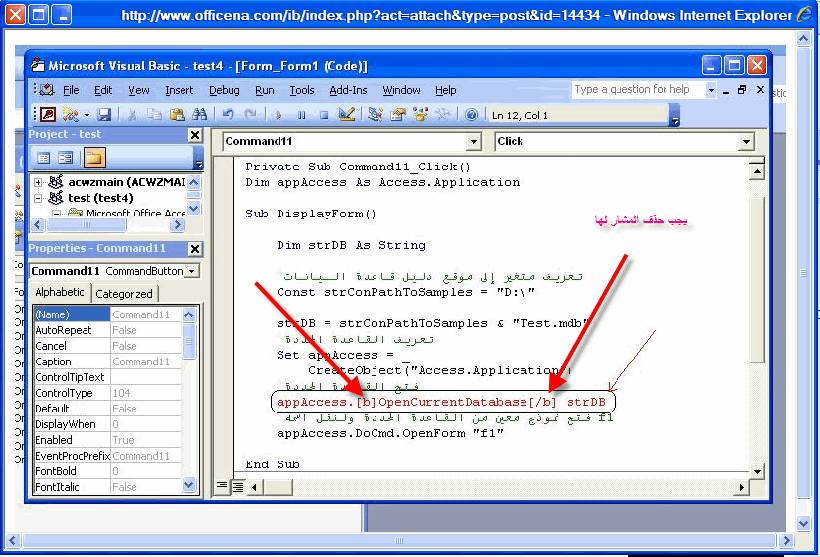The image size is (820, 557).
Task: Click the Insert Module toolbar icon
Action: pyautogui.click(x=70, y=114)
